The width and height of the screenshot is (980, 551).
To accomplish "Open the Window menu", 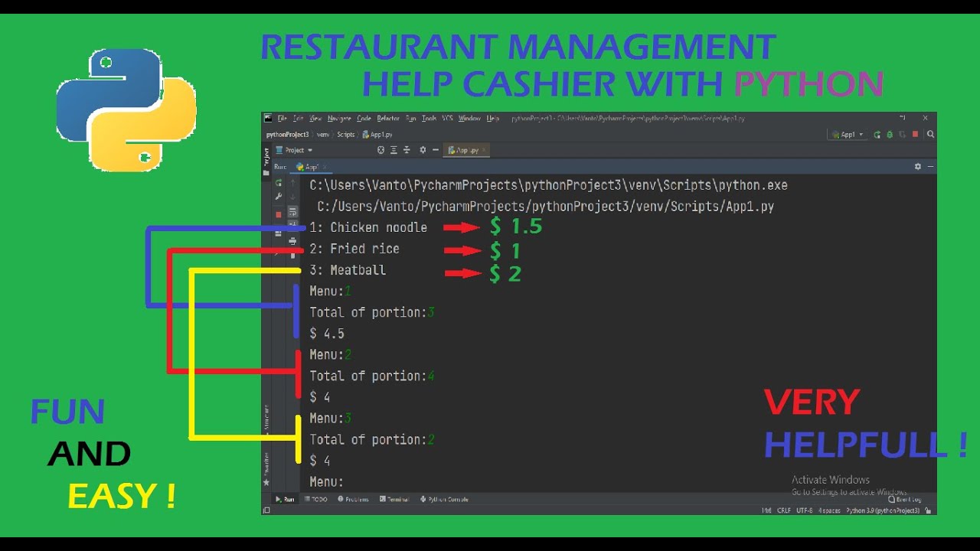I will tap(469, 119).
